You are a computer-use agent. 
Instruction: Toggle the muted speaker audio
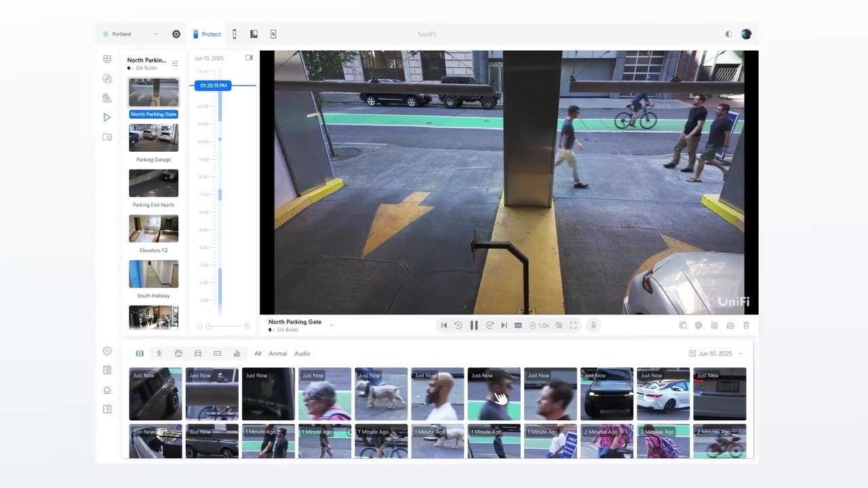coord(559,325)
